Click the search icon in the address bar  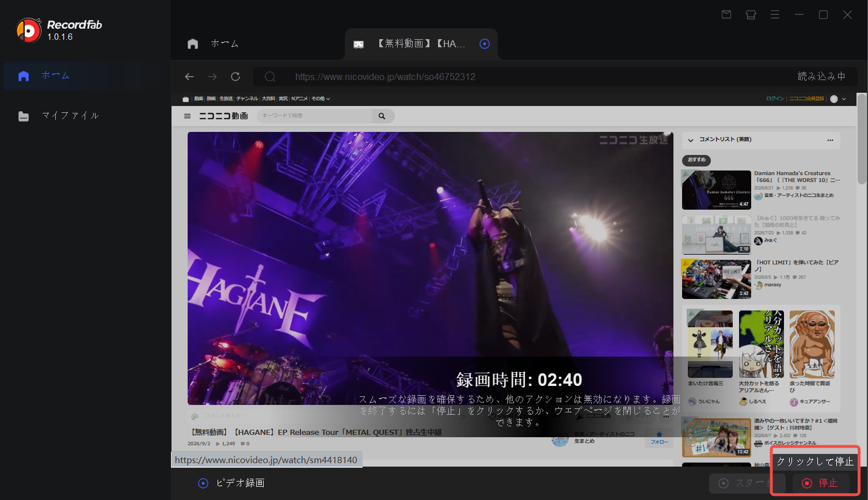pyautogui.click(x=270, y=77)
